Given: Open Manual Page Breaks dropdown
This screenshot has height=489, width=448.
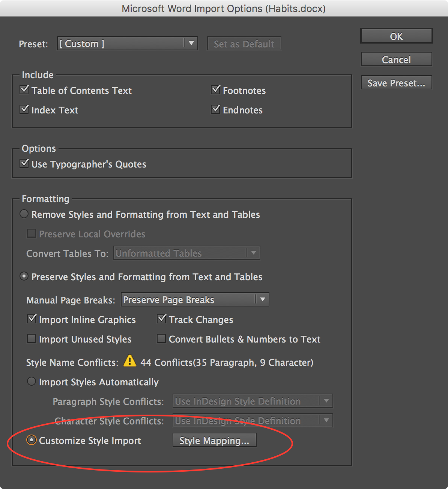Looking at the screenshot, I should 195,300.
